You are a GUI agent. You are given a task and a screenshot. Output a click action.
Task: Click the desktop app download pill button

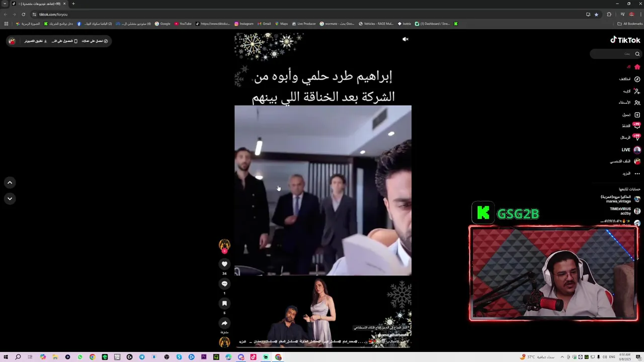coord(35,41)
